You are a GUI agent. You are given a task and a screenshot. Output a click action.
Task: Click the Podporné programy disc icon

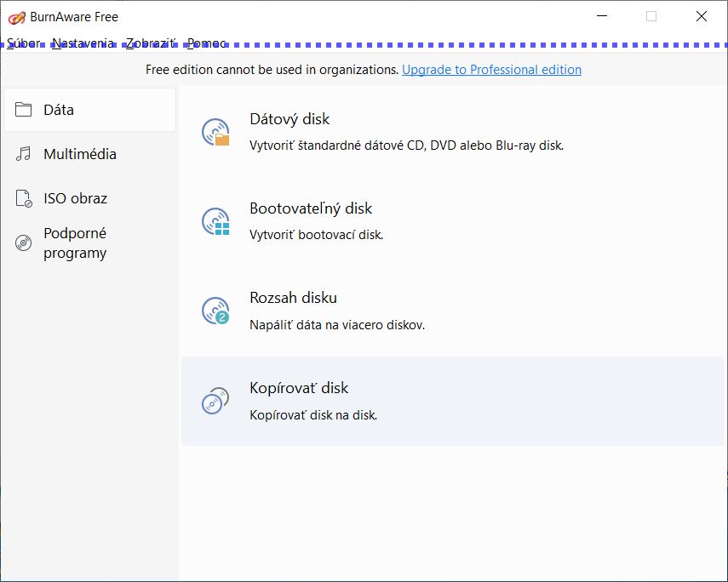[23, 242]
